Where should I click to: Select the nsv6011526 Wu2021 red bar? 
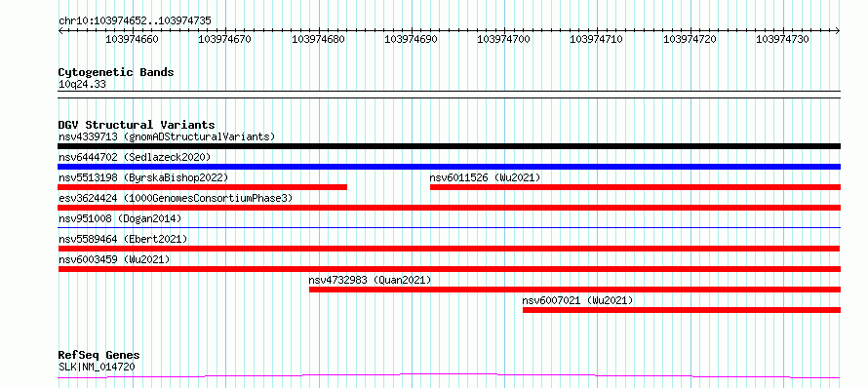[635, 187]
